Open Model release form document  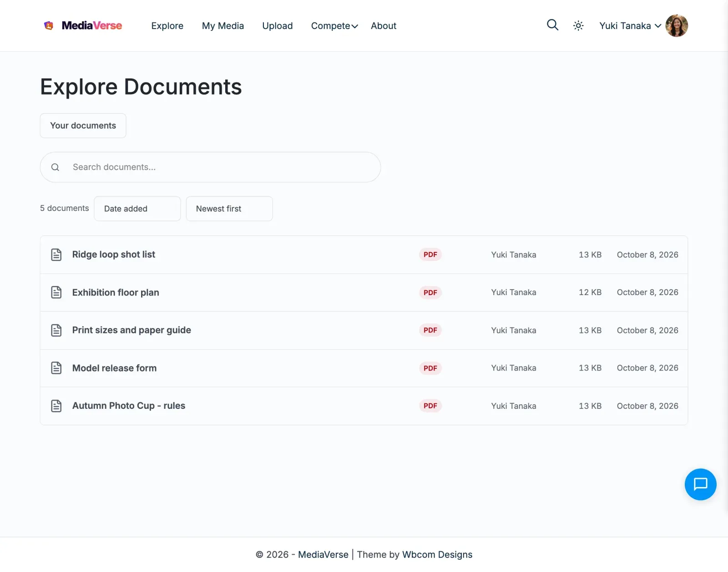tap(114, 368)
